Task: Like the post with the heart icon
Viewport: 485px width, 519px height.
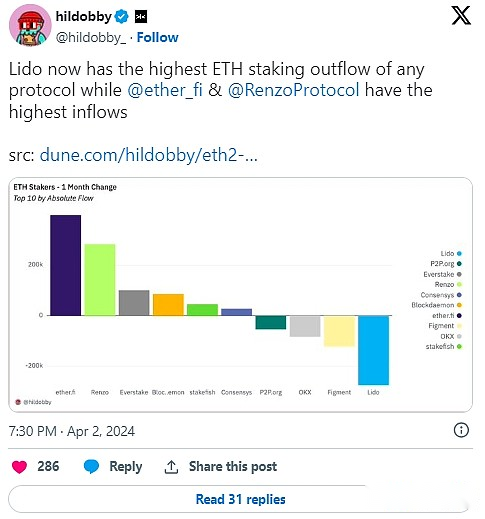Action: (x=19, y=466)
